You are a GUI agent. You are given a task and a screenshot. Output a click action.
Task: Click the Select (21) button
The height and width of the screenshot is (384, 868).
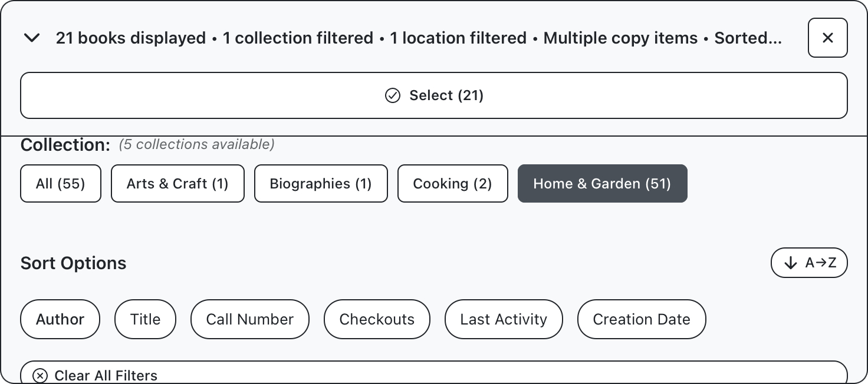tap(433, 95)
